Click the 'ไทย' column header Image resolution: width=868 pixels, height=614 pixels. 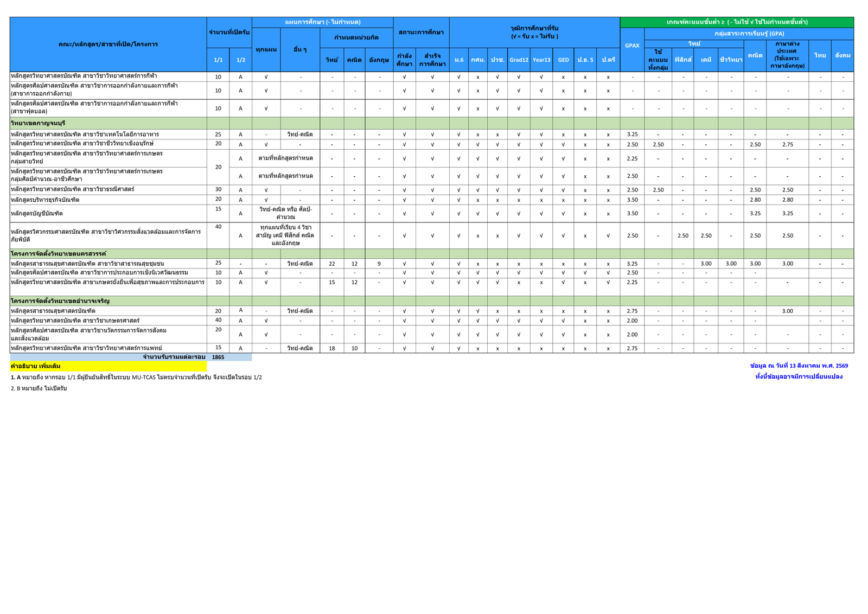pos(820,55)
